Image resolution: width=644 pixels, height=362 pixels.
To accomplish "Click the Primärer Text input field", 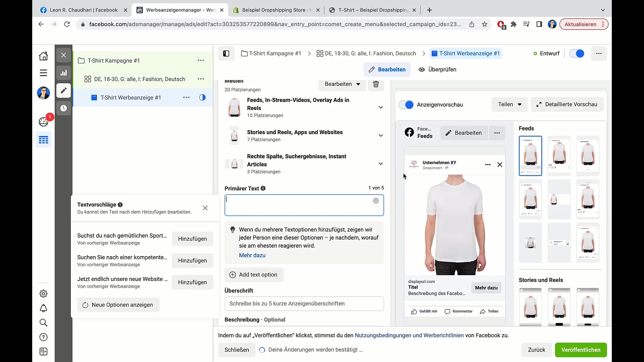I will [x=304, y=205].
